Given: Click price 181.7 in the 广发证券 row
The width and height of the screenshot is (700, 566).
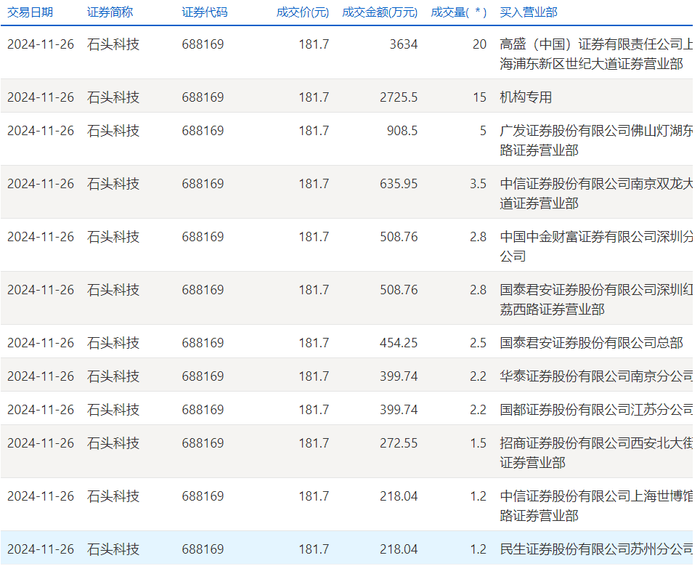Looking at the screenshot, I should click(x=314, y=131).
